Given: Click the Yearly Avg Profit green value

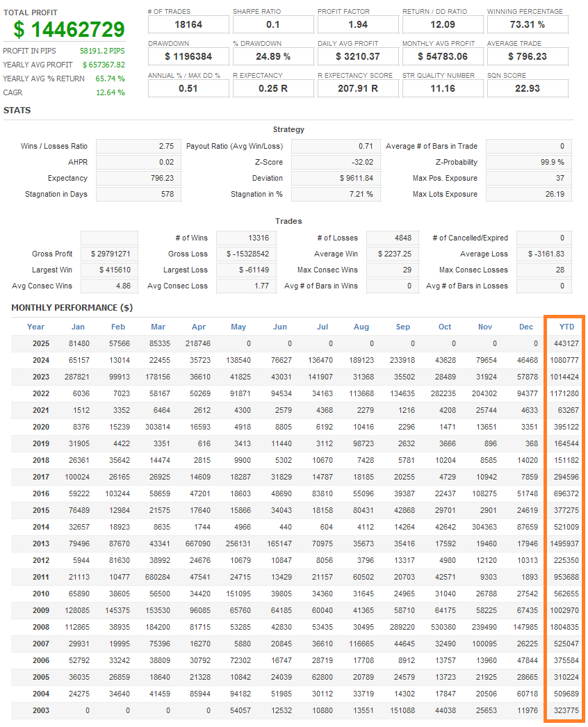Looking at the screenshot, I should [x=104, y=65].
